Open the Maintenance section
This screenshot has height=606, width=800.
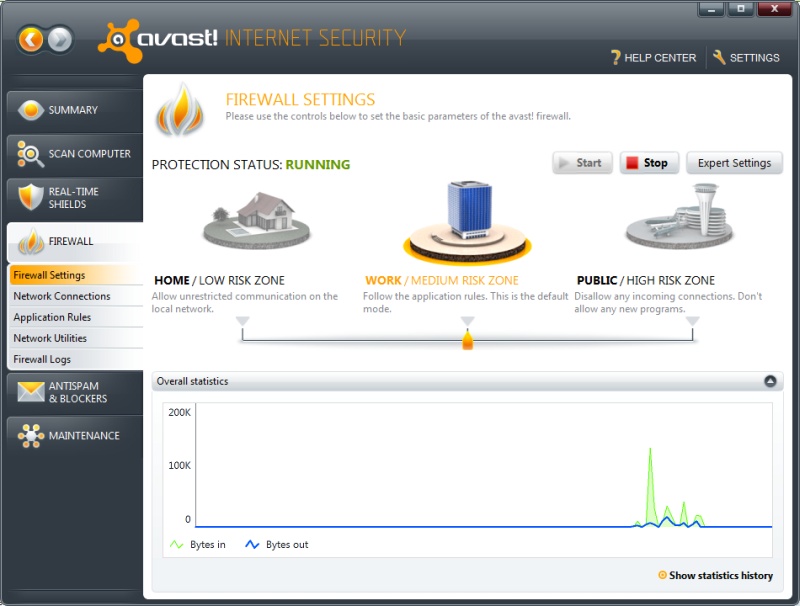point(75,436)
